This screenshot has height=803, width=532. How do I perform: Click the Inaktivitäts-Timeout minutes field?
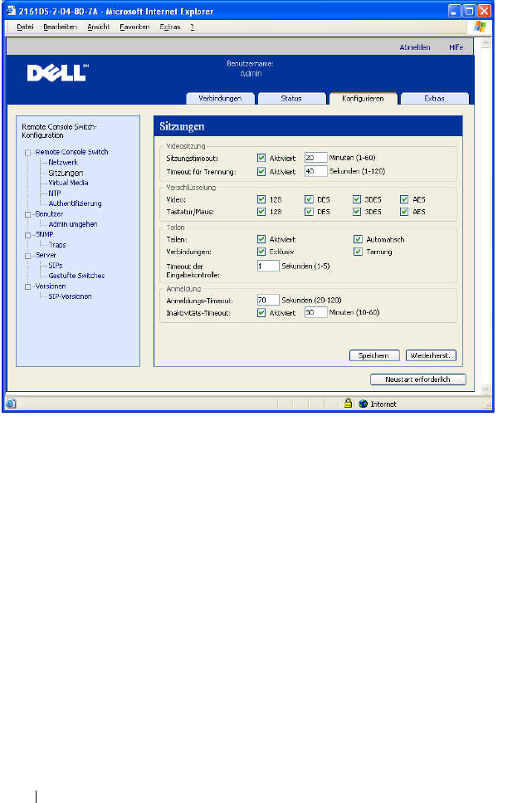coord(315,312)
